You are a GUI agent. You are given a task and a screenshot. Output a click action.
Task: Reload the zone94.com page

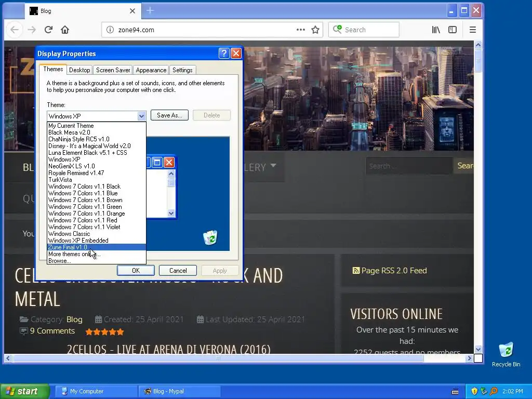click(48, 30)
